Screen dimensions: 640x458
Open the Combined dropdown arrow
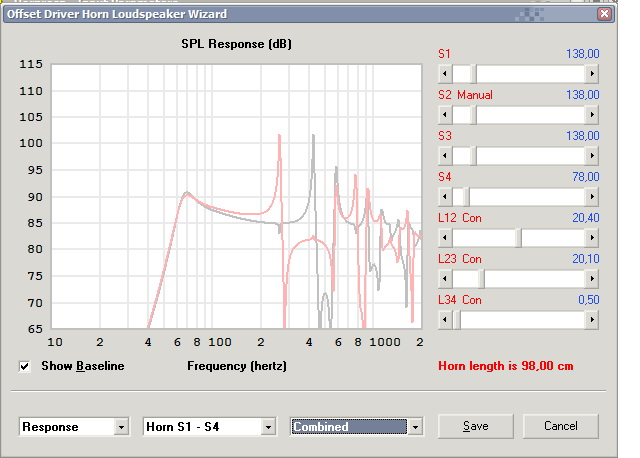point(416,427)
